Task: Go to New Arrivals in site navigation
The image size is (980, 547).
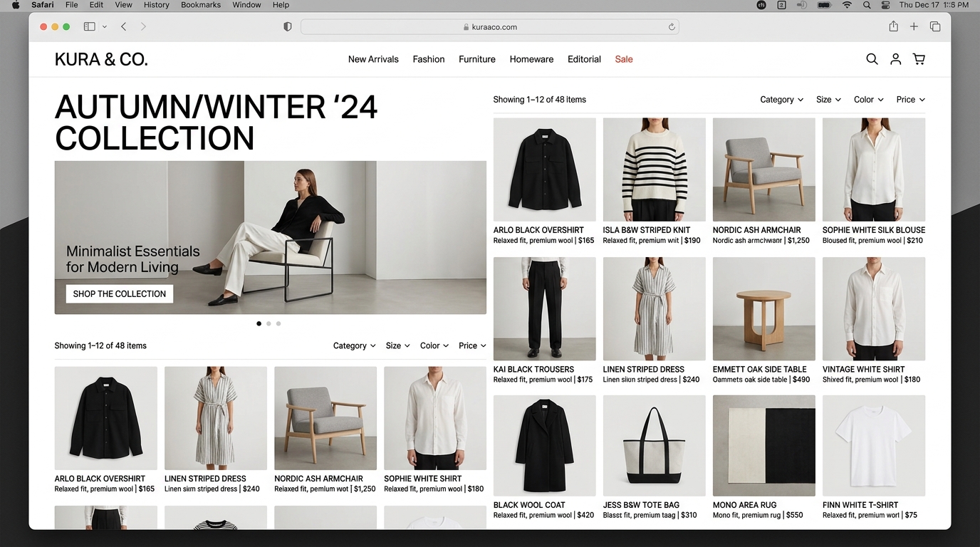Action: tap(373, 59)
